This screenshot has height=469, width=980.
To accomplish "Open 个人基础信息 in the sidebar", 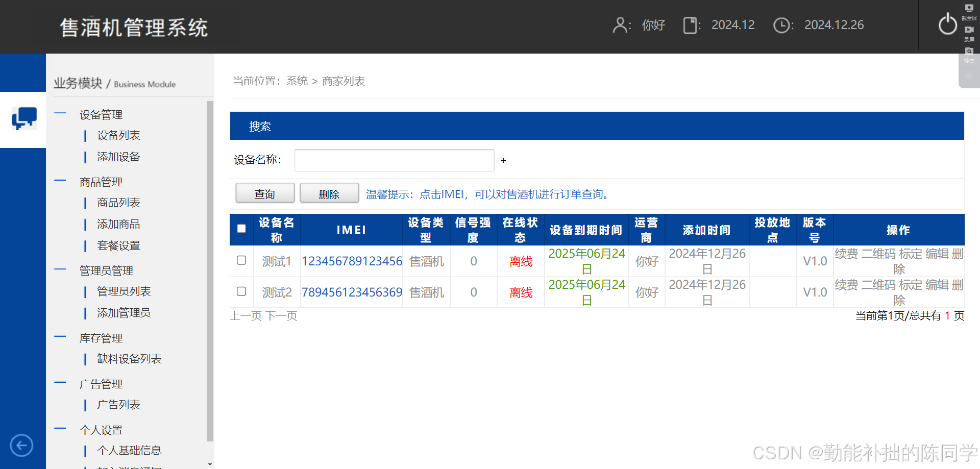I will [x=129, y=451].
